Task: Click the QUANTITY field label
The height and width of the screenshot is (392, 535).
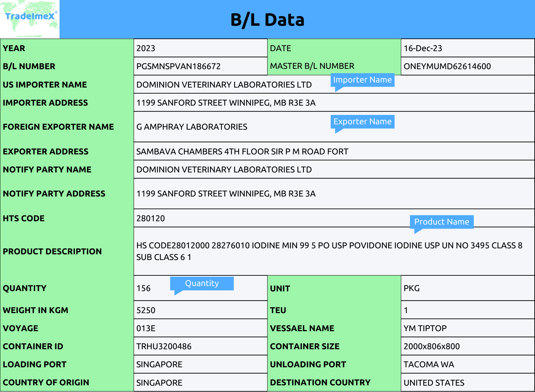Action: point(25,288)
